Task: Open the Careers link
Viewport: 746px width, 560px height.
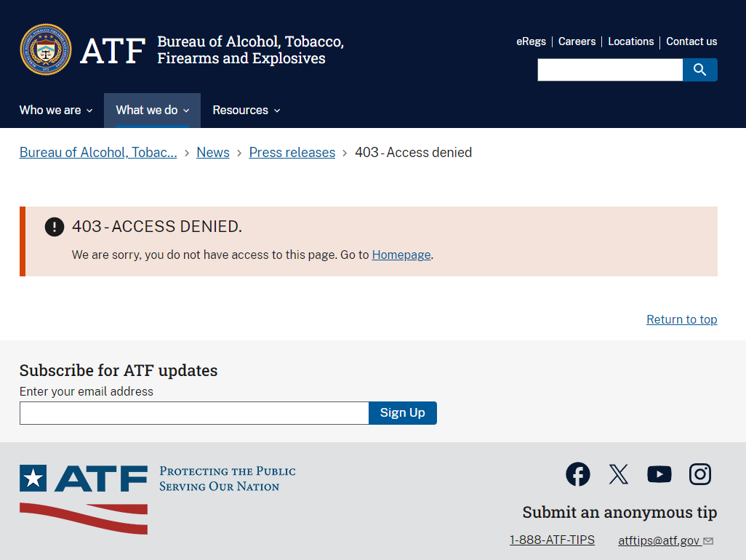Action: tap(577, 41)
